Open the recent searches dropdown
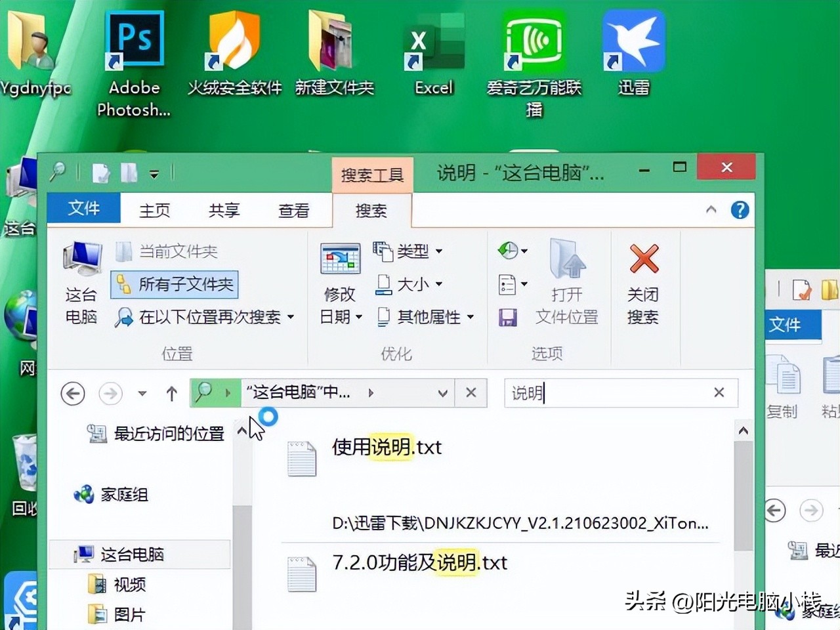Viewport: 840px width, 630px height. click(x=513, y=250)
